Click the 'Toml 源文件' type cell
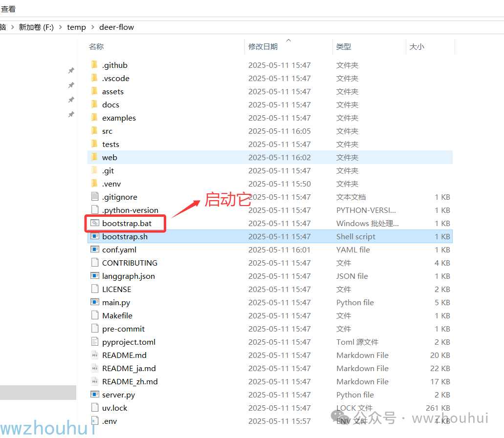Image resolution: width=504 pixels, height=438 pixels. click(357, 342)
